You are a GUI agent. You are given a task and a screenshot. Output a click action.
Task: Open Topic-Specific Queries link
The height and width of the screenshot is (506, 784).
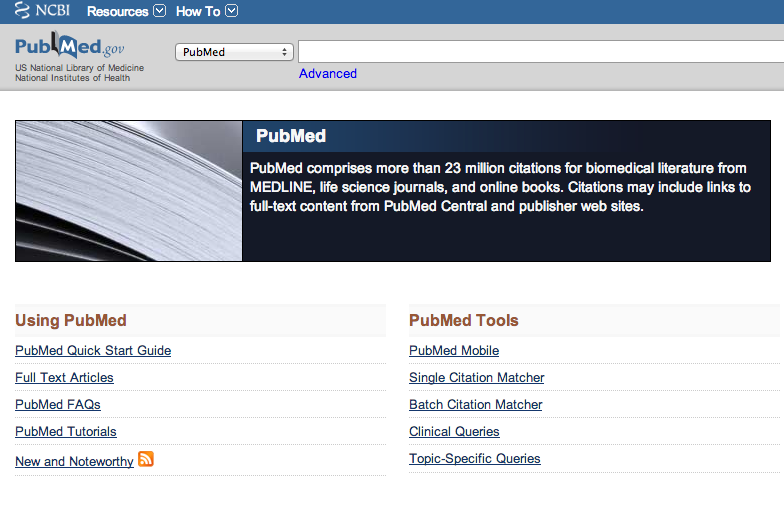(474, 458)
